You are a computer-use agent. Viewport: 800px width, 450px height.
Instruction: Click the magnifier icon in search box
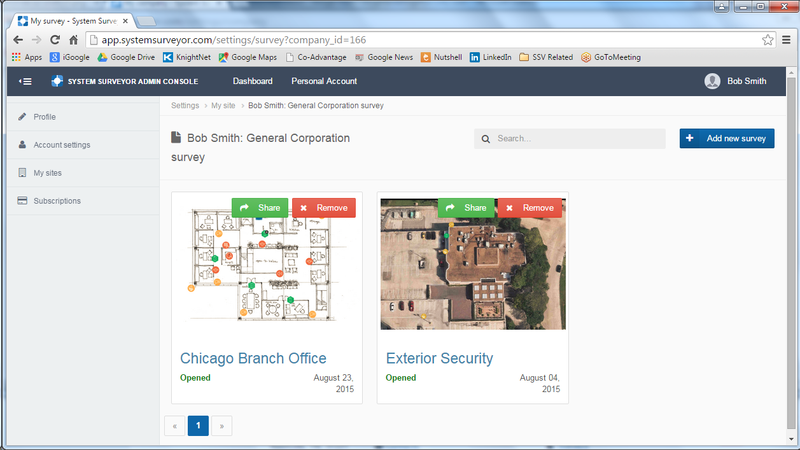(x=486, y=139)
